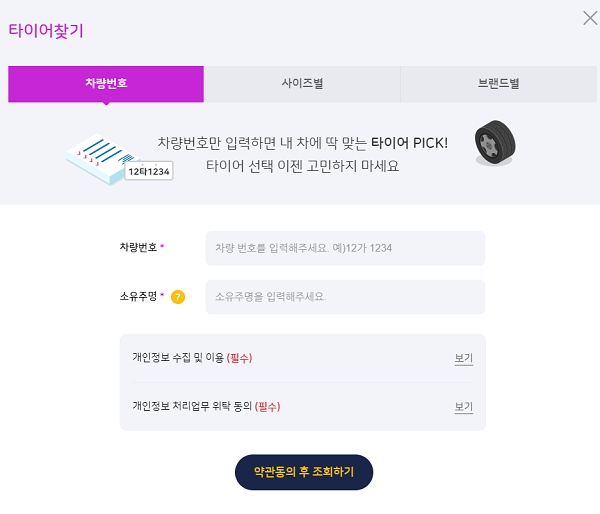The image size is (600, 514).
Task: Select the 차량번호 tab
Action: (x=106, y=83)
